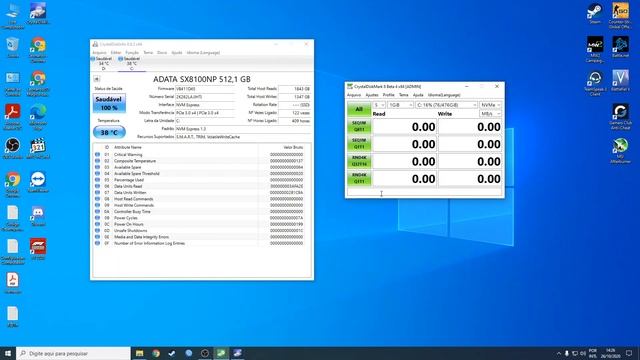Open test size dropdown showing 1GiB
The image size is (640, 360).
400,105
